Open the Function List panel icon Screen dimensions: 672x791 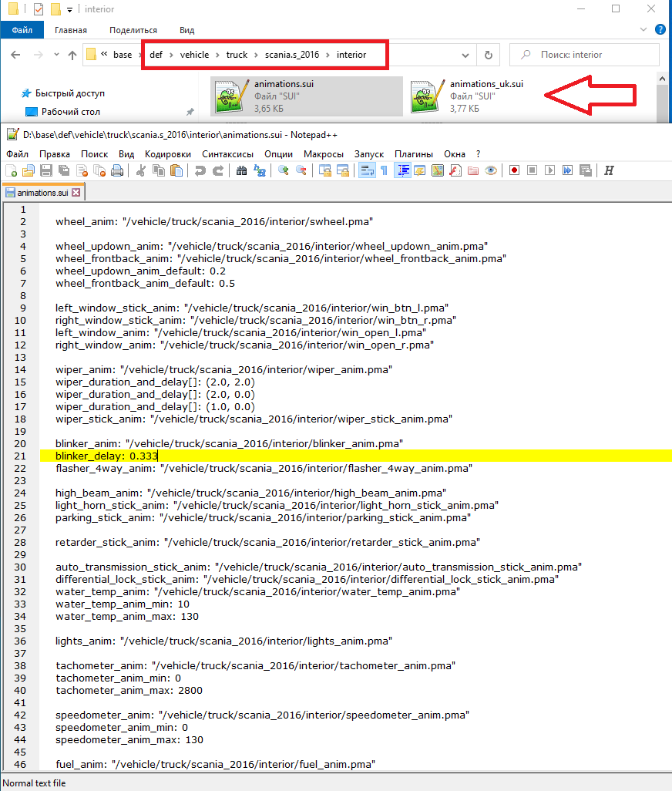455,170
